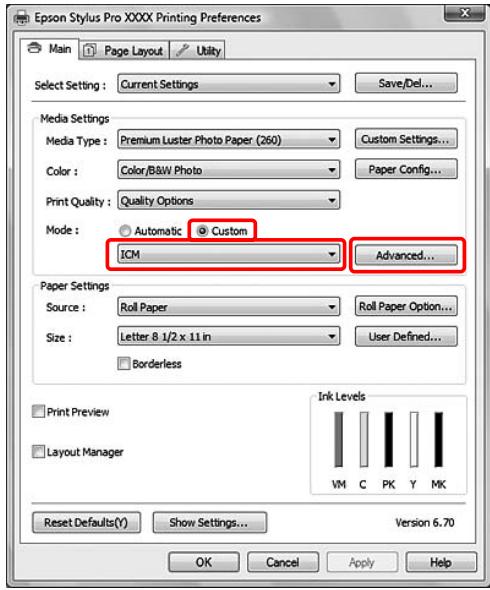
Task: Click the printer icon in title bar
Action: click(21, 18)
